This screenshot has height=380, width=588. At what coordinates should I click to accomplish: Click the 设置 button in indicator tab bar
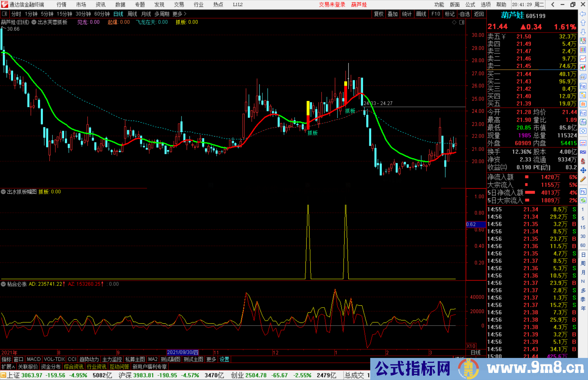[x=224, y=359]
